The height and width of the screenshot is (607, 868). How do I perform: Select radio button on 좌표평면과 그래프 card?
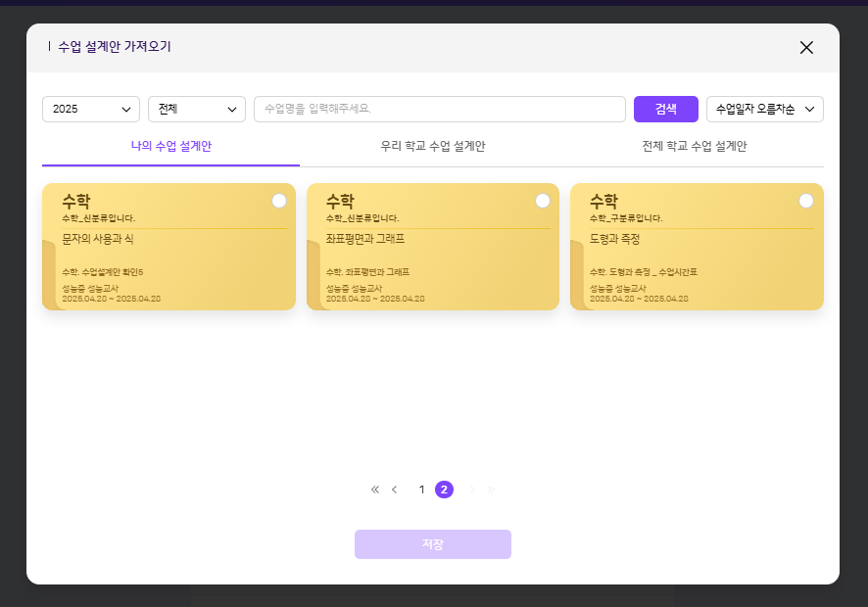coord(543,201)
